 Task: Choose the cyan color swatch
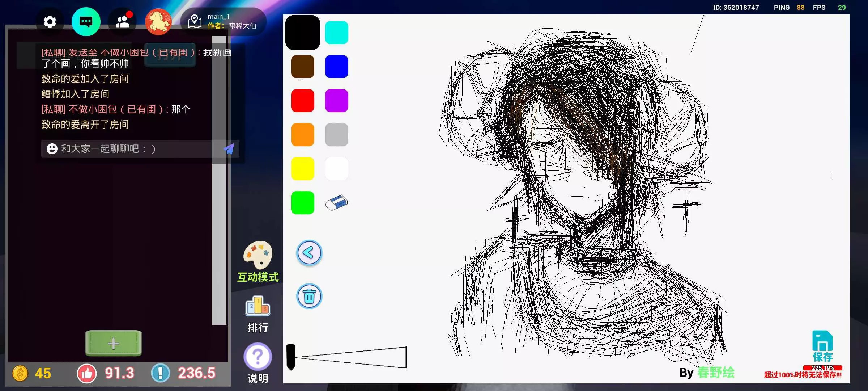[x=336, y=33]
